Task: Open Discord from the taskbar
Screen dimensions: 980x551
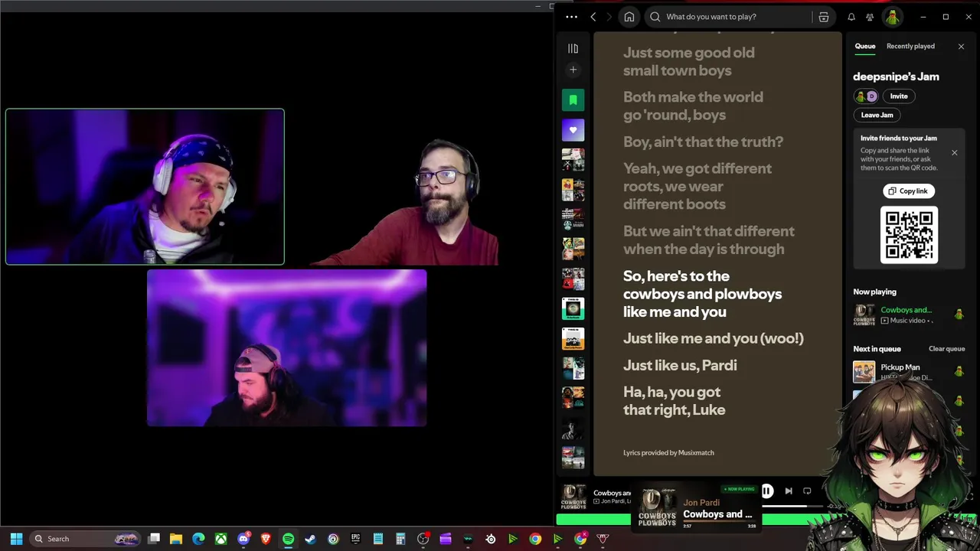Action: click(x=243, y=539)
